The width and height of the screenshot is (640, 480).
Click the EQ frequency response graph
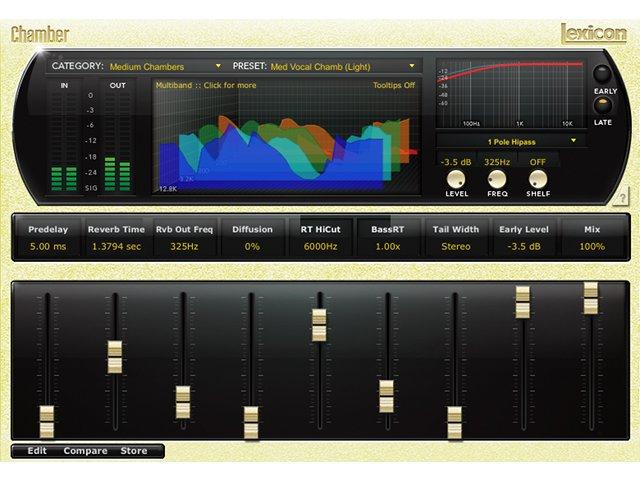[x=510, y=95]
